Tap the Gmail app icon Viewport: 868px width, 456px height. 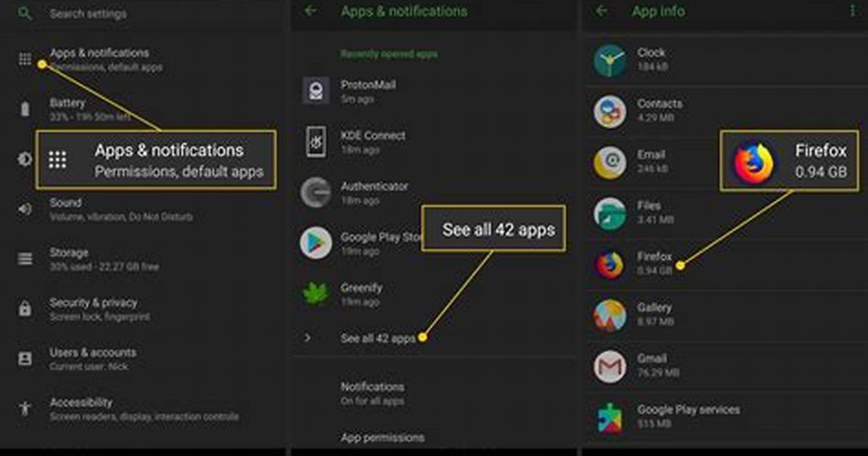click(610, 366)
